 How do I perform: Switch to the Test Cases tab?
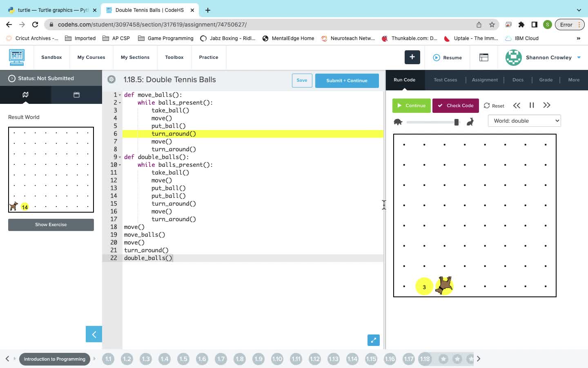pos(445,80)
